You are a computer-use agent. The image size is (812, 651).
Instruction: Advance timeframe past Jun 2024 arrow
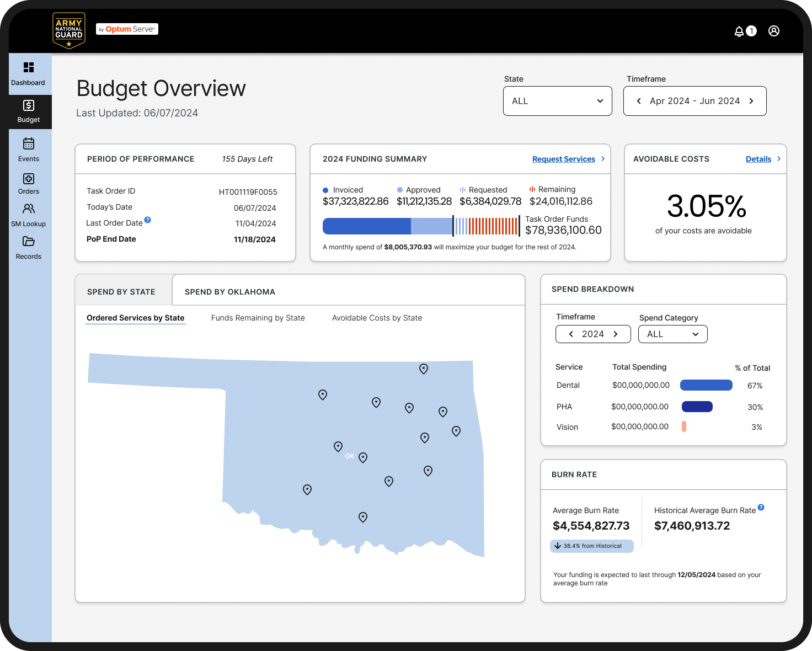tap(751, 101)
